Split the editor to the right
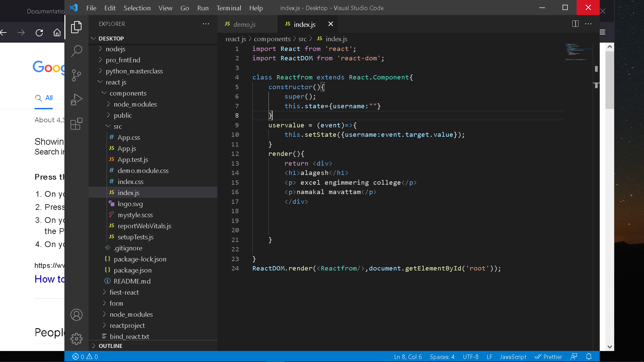This screenshot has width=644, height=362. pyautogui.click(x=575, y=24)
